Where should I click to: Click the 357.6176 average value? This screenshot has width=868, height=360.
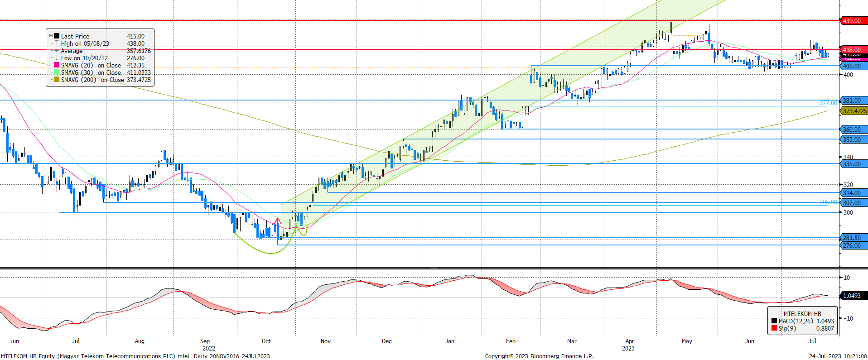(x=139, y=51)
